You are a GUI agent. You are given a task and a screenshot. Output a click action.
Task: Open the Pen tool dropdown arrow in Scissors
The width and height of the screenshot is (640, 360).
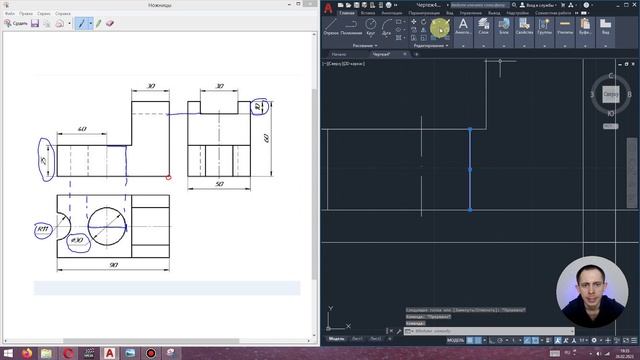91,23
